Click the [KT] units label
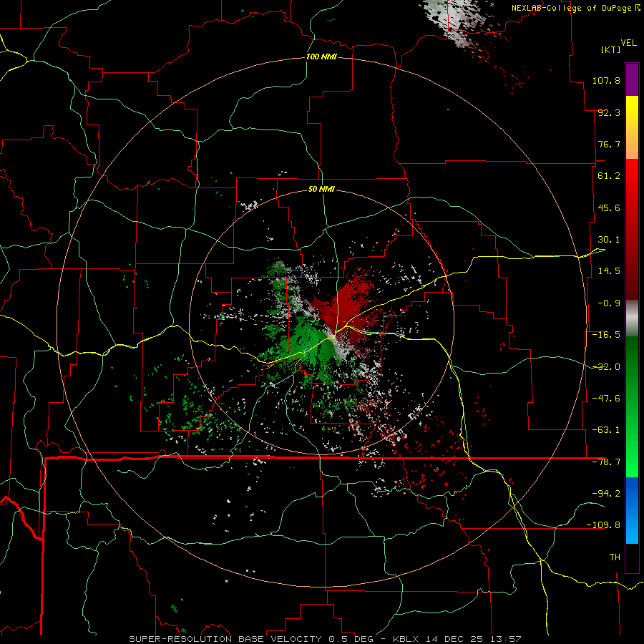The image size is (644, 644). 611,49
